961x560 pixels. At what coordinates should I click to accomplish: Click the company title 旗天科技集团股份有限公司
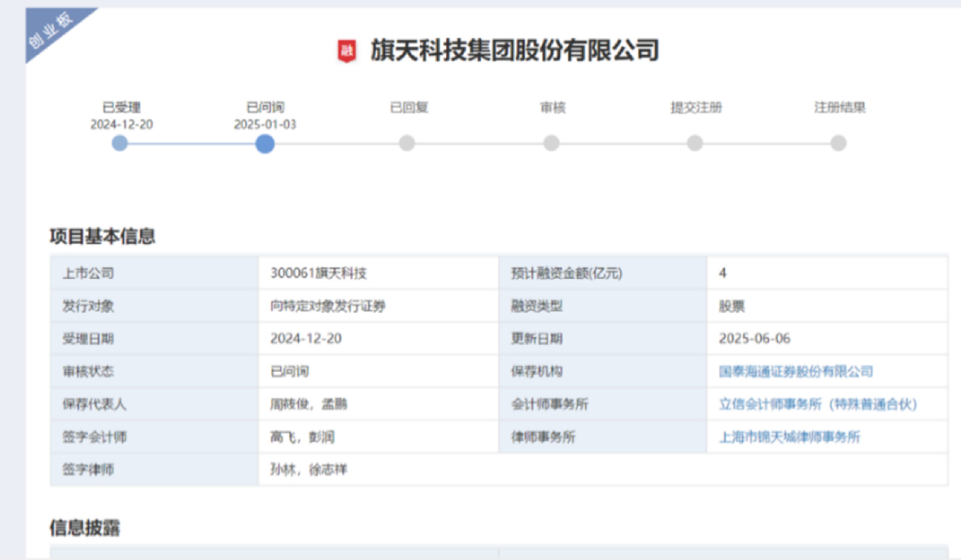[x=515, y=51]
